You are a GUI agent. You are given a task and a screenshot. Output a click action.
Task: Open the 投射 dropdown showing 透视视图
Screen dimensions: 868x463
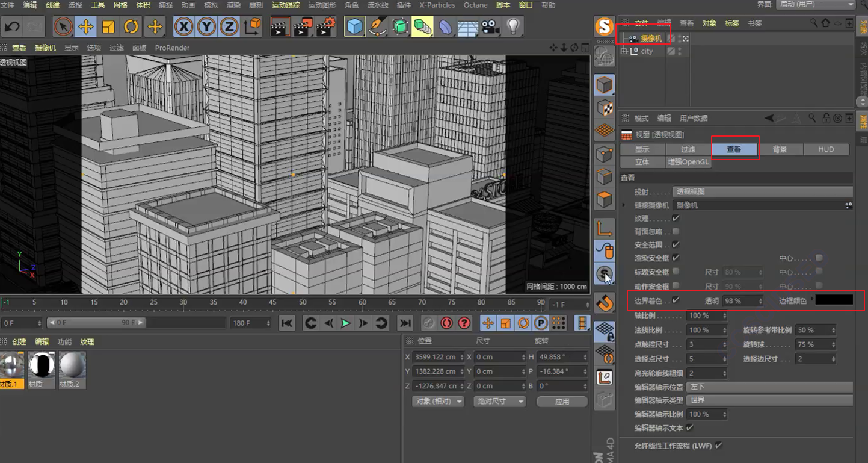(x=763, y=191)
